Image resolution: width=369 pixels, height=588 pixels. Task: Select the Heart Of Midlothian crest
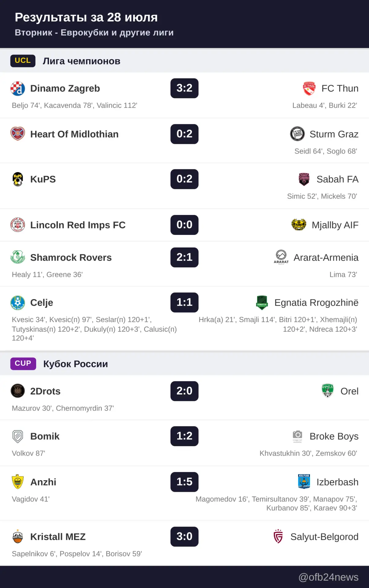pos(18,134)
